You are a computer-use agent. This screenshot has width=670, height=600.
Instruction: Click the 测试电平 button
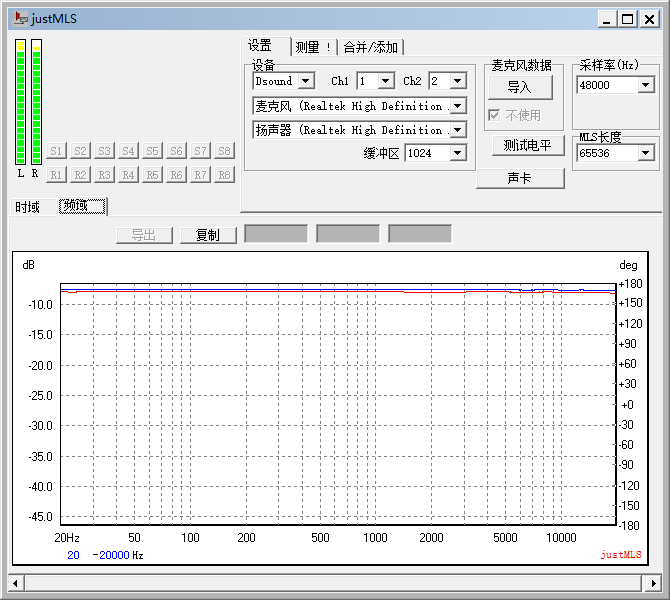click(527, 146)
